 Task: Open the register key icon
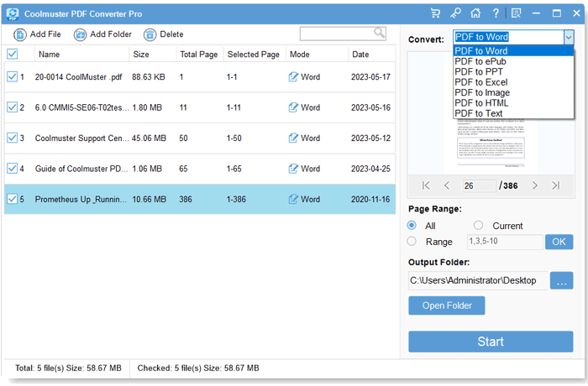click(455, 13)
